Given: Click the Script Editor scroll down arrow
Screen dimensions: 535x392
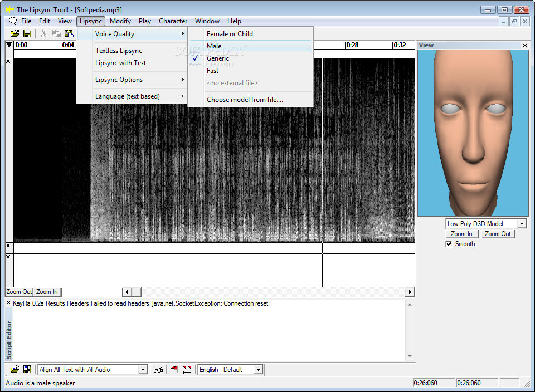Looking at the screenshot, I should pyautogui.click(x=410, y=356).
